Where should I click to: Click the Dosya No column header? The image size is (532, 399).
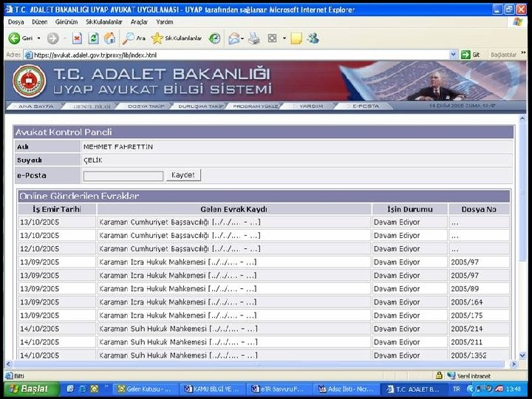pos(479,209)
